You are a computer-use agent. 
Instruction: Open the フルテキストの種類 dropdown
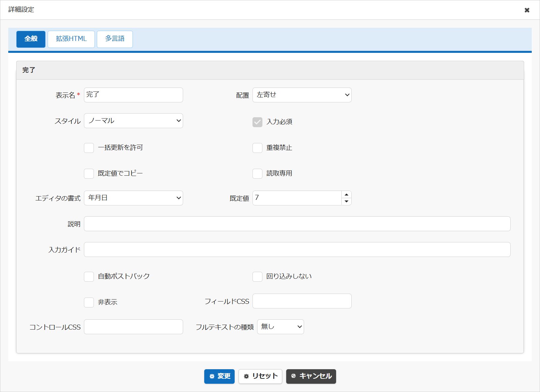[281, 327]
